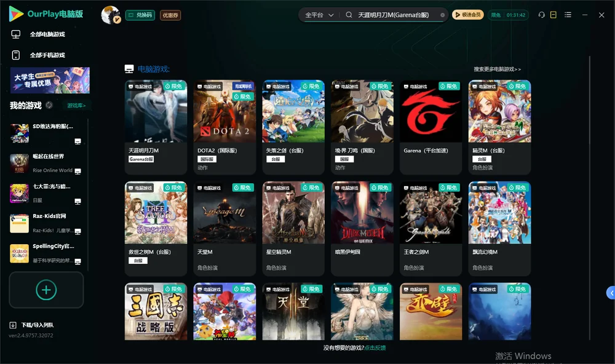The width and height of the screenshot is (615, 364).
Task: Click the 台服 tag under 救世之树M
Action: tap(138, 261)
